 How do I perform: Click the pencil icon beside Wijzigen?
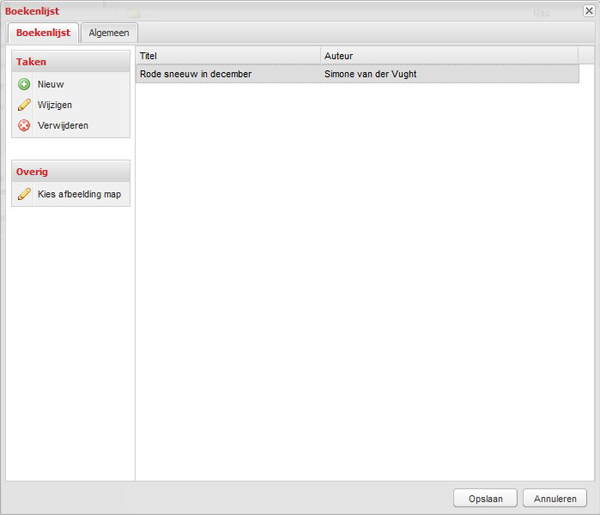point(25,105)
